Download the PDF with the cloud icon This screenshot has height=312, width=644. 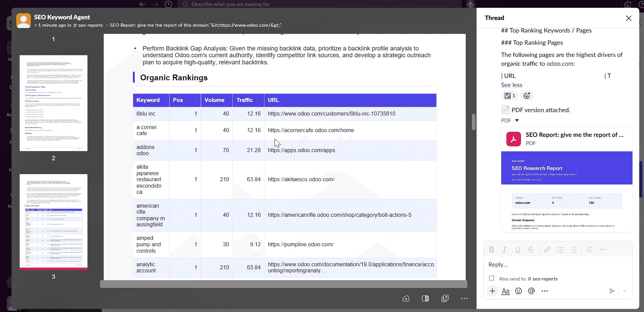coord(406,298)
